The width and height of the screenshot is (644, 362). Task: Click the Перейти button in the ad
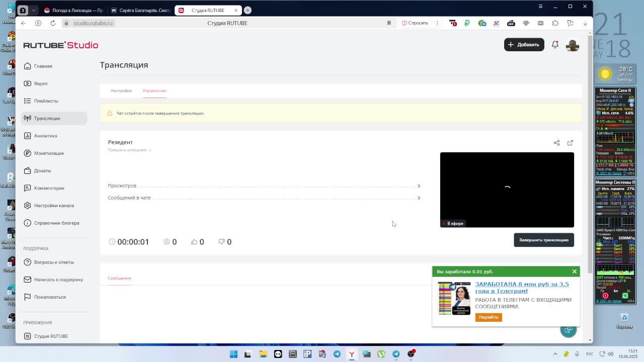pos(489,317)
